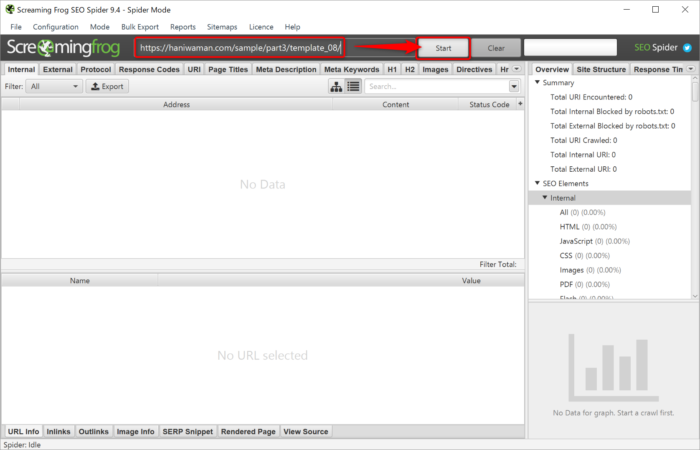
Task: Click the blue SEO Spider badge icon
Action: click(x=687, y=47)
